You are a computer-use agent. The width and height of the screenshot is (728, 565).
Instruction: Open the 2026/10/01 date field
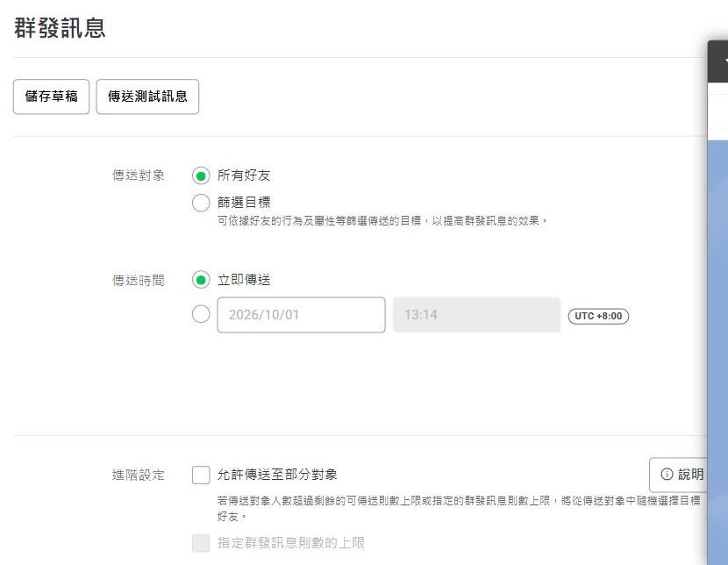click(302, 315)
